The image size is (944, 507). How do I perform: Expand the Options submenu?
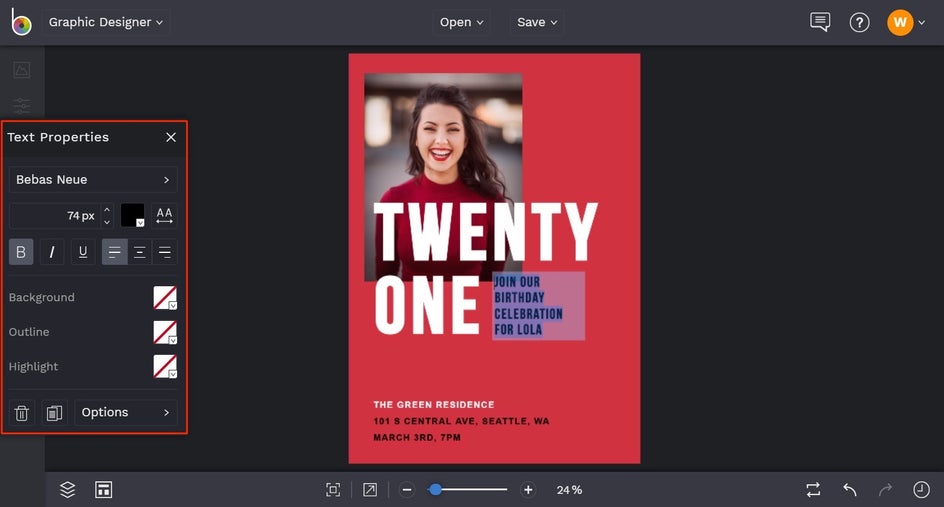tap(126, 412)
